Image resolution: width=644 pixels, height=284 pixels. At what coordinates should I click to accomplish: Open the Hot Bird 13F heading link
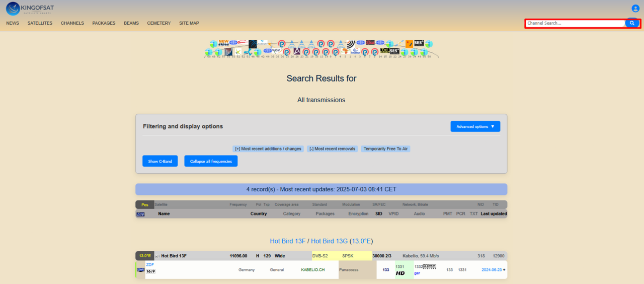pos(288,241)
